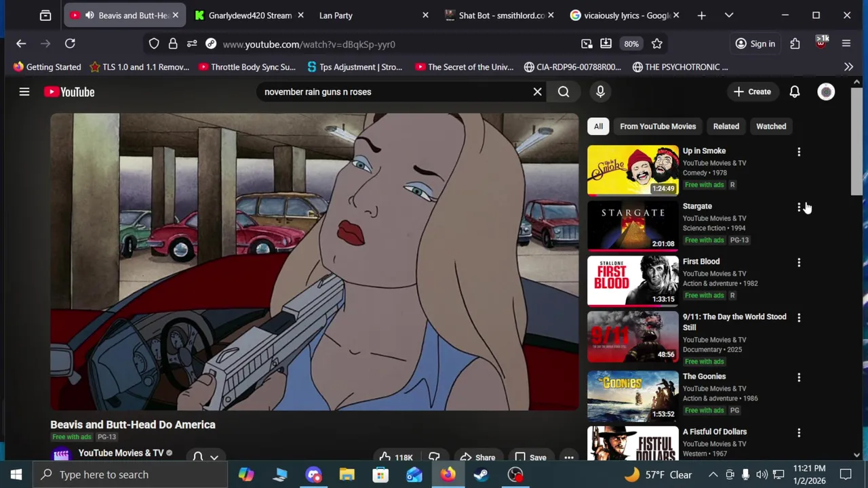
Task: Open the First Blood three-dot options menu
Action: point(799,262)
